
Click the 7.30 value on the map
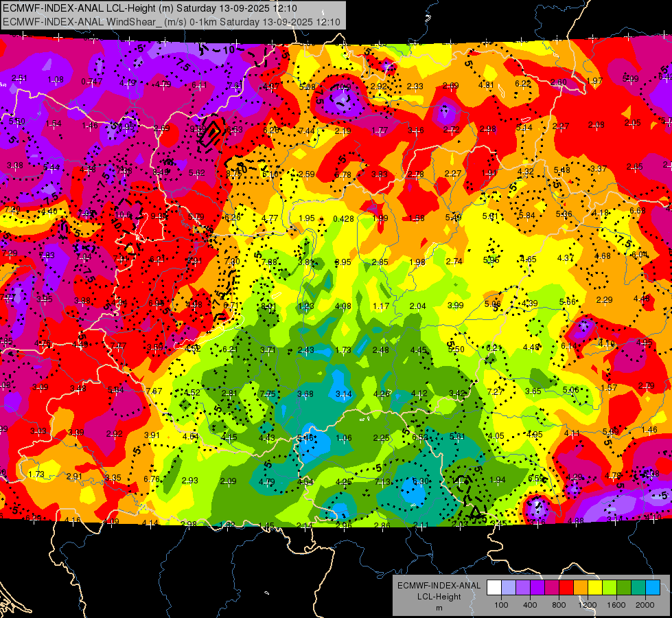point(232,261)
